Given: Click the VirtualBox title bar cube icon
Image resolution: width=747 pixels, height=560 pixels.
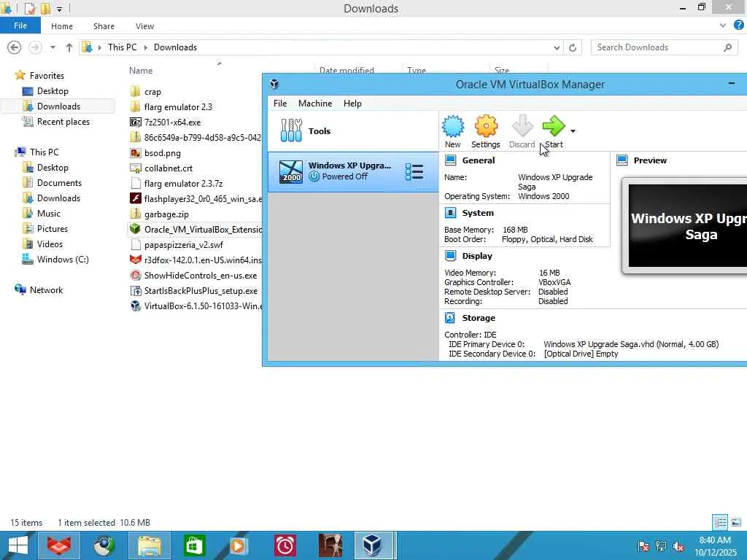Looking at the screenshot, I should coord(274,85).
